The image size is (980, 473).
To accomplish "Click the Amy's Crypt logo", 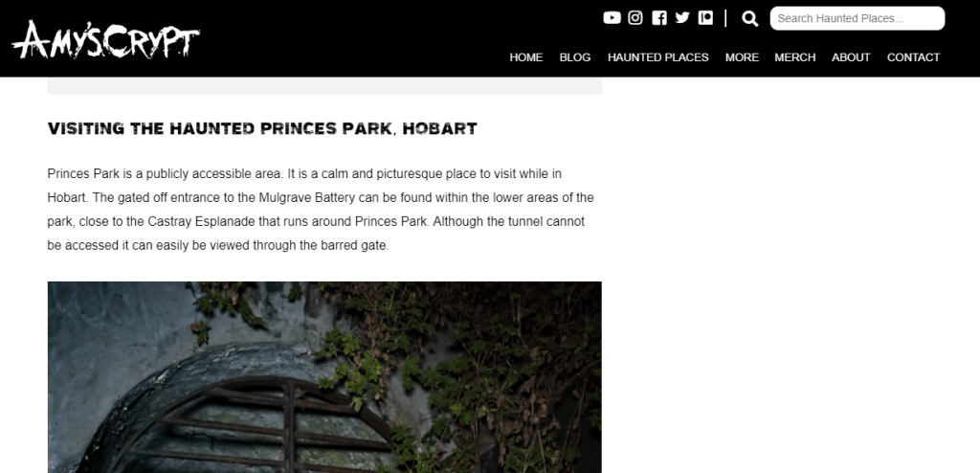I will click(x=106, y=39).
